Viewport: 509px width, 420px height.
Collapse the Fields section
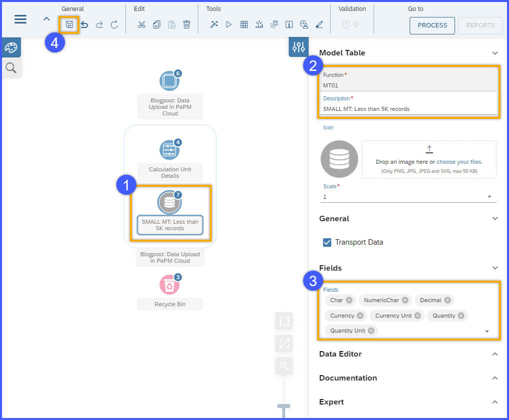[495, 268]
